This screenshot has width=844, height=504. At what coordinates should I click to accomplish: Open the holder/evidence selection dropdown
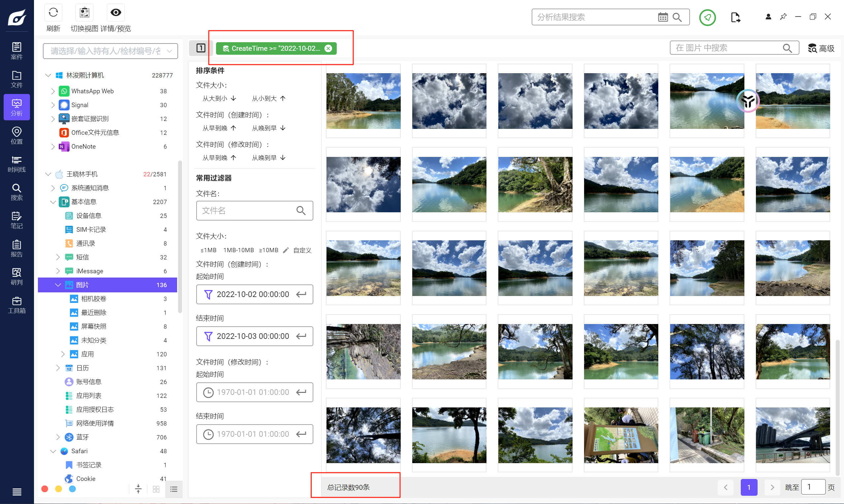[x=110, y=51]
